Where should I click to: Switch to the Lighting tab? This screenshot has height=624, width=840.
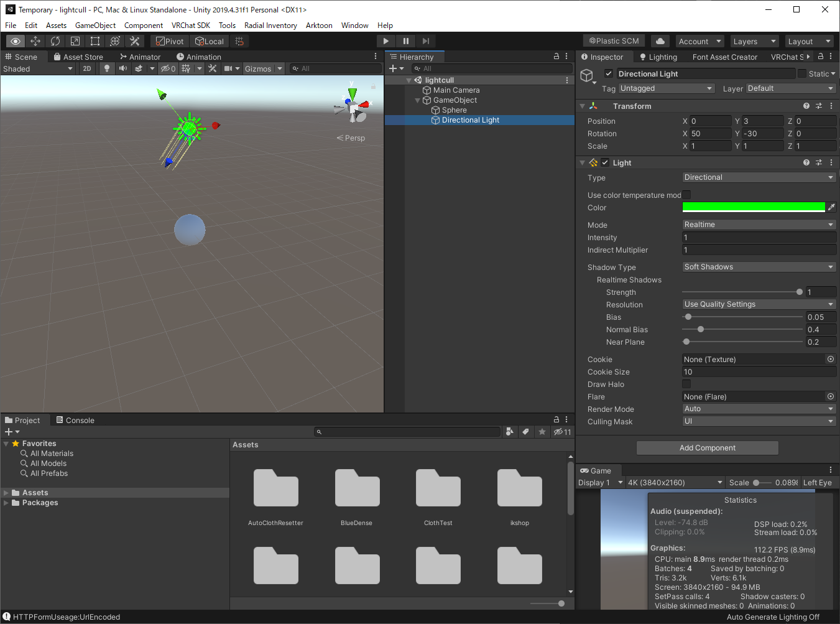[x=658, y=57]
